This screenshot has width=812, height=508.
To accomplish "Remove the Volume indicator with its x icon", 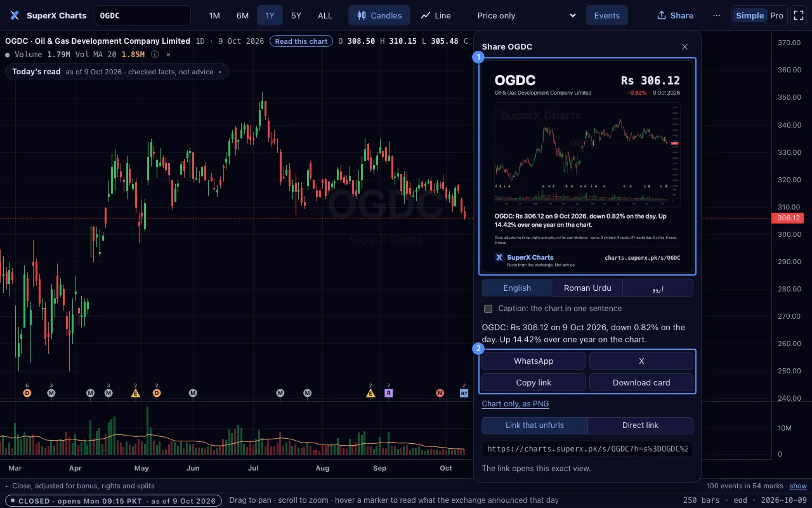I will pyautogui.click(x=168, y=55).
